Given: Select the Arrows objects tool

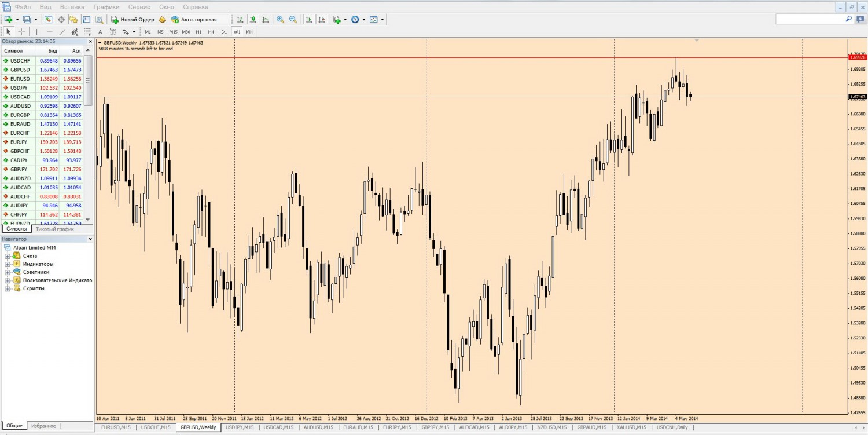Looking at the screenshot, I should pos(126,32).
